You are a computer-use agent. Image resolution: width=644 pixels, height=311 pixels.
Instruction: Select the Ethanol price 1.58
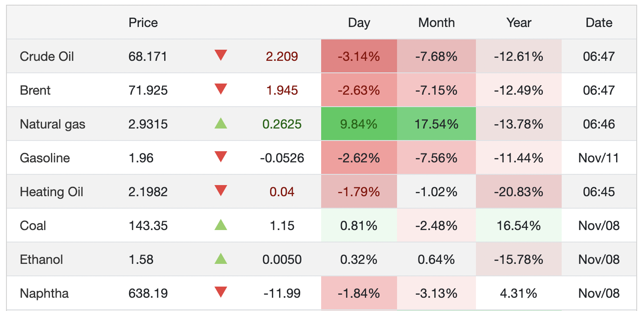pos(141,260)
